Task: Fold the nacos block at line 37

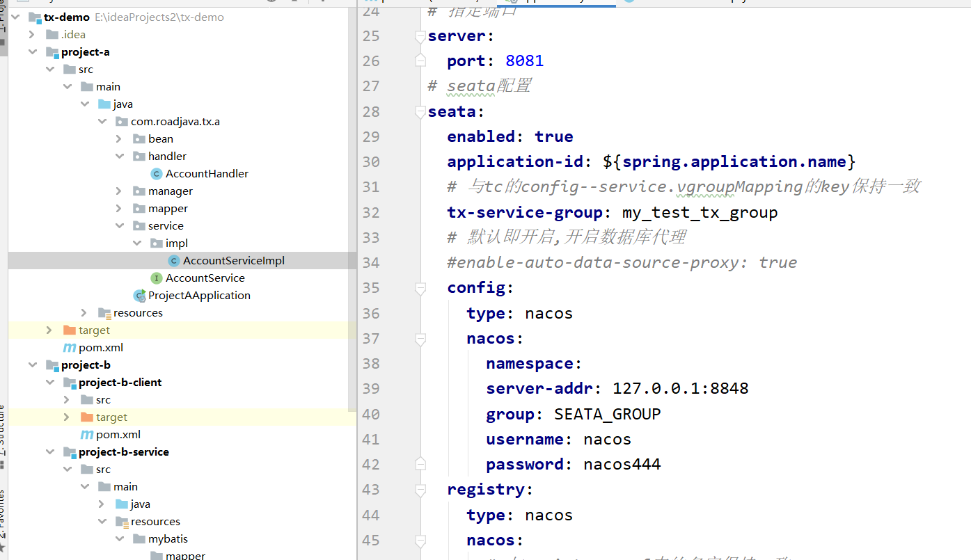Action: click(420, 338)
